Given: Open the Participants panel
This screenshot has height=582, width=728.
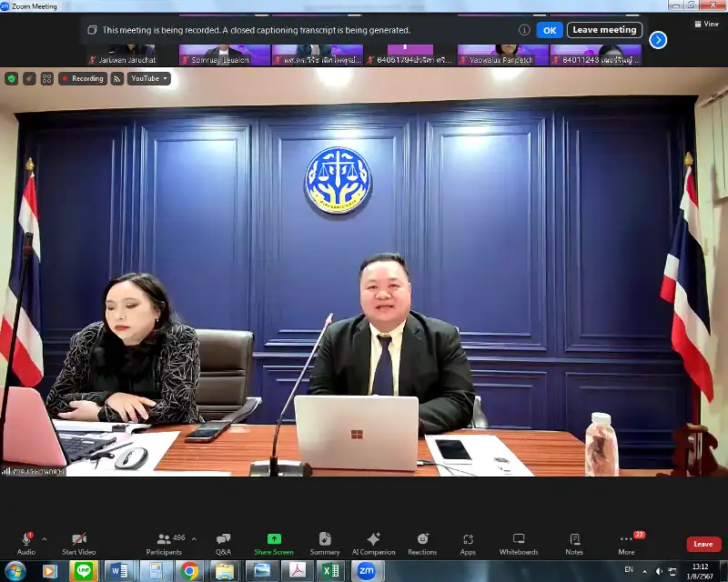Looking at the screenshot, I should (x=164, y=541).
